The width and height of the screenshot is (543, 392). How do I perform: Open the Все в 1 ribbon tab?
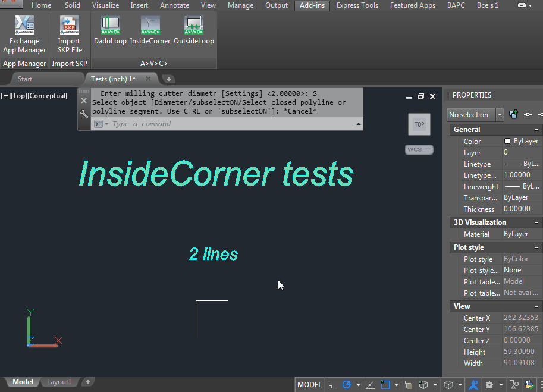pyautogui.click(x=488, y=5)
